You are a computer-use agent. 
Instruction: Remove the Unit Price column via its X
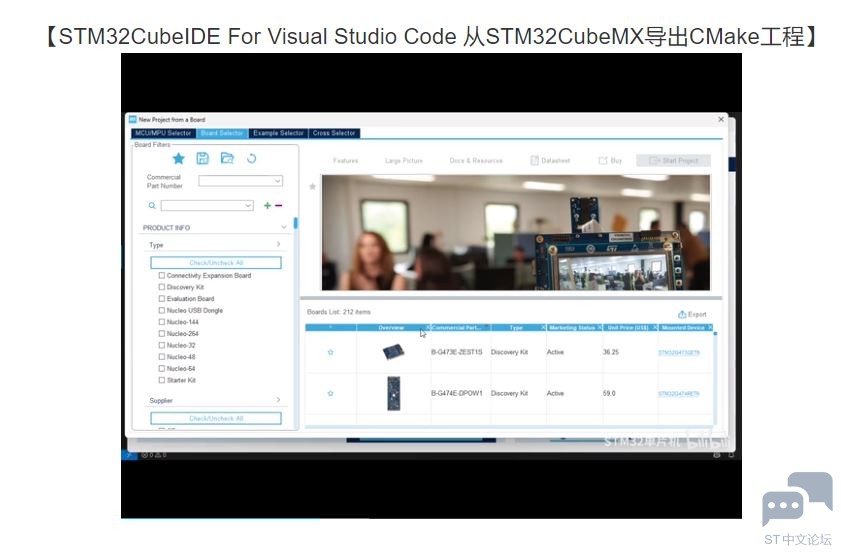coord(655,327)
